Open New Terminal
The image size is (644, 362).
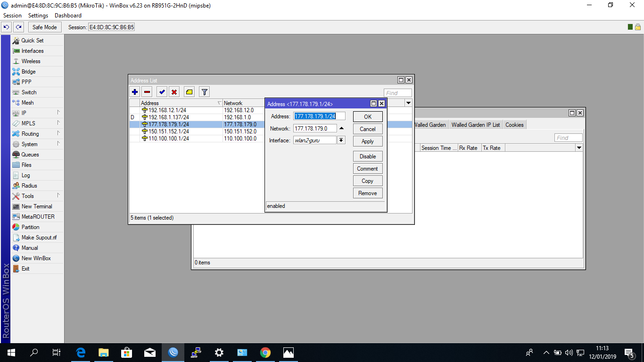(x=37, y=206)
